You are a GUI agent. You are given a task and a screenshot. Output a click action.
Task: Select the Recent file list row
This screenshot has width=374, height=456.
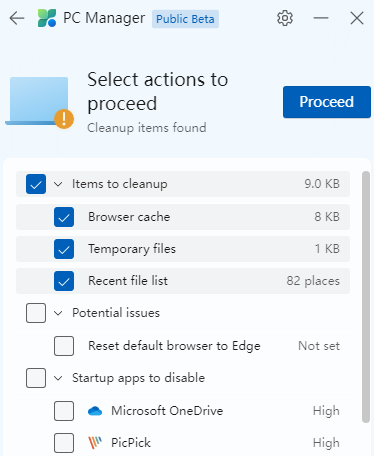[183, 281]
